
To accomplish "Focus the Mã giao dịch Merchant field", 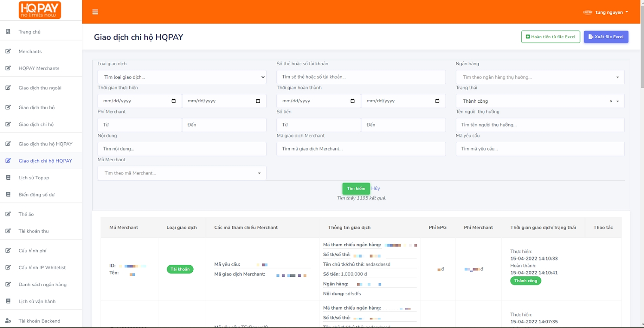I will (361, 149).
